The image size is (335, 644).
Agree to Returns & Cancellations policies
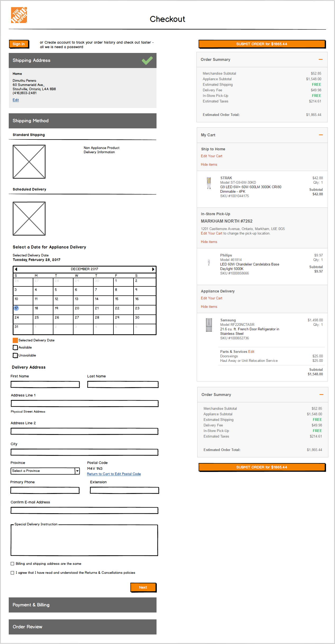click(x=12, y=573)
